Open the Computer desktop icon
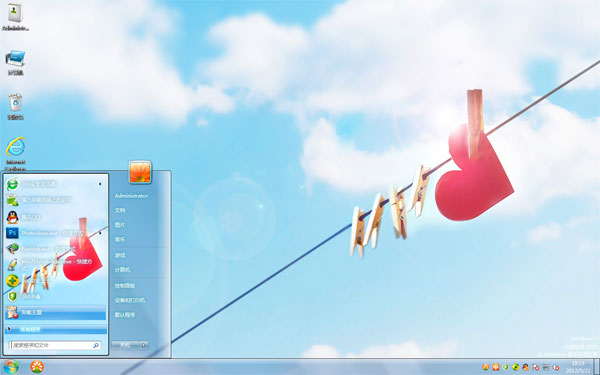Screen dimensions: 600x375 [15, 62]
